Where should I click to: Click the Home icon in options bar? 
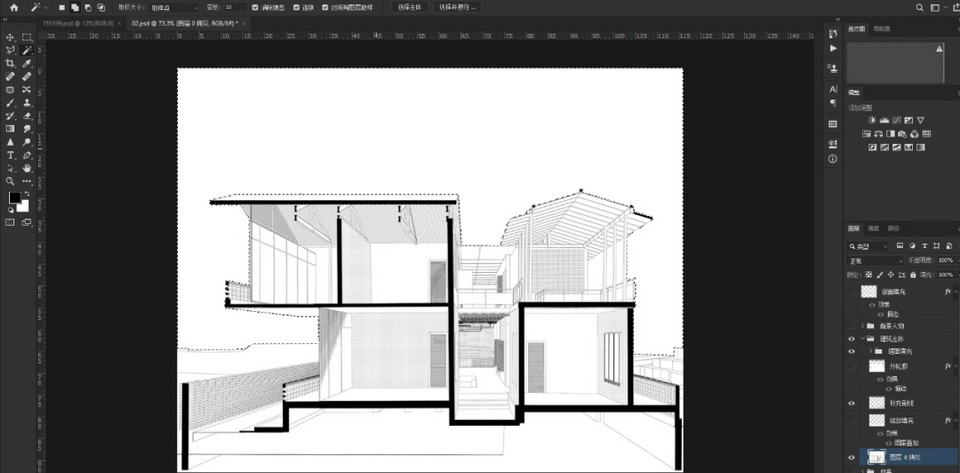[13, 7]
